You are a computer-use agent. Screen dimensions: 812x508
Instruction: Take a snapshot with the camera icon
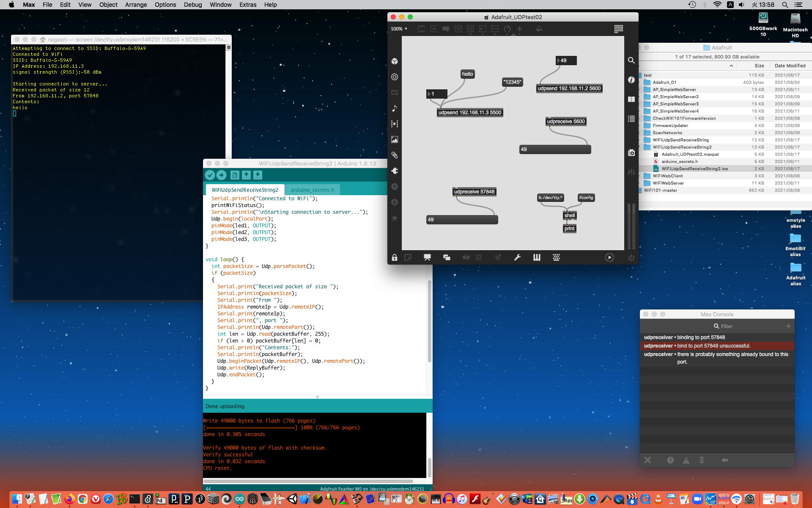(631, 153)
